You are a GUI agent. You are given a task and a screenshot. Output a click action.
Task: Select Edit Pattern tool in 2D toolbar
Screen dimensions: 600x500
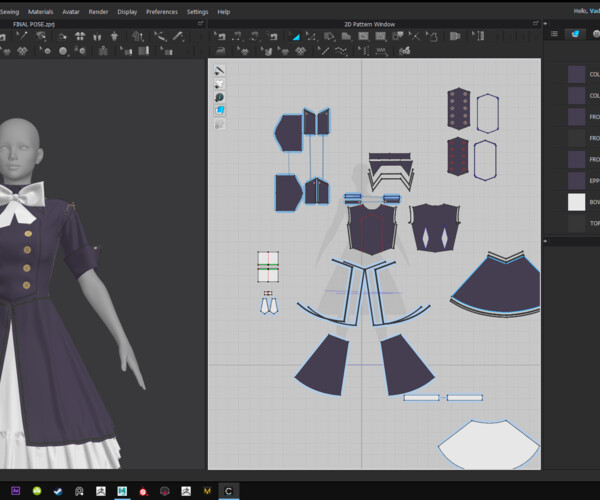[310, 36]
